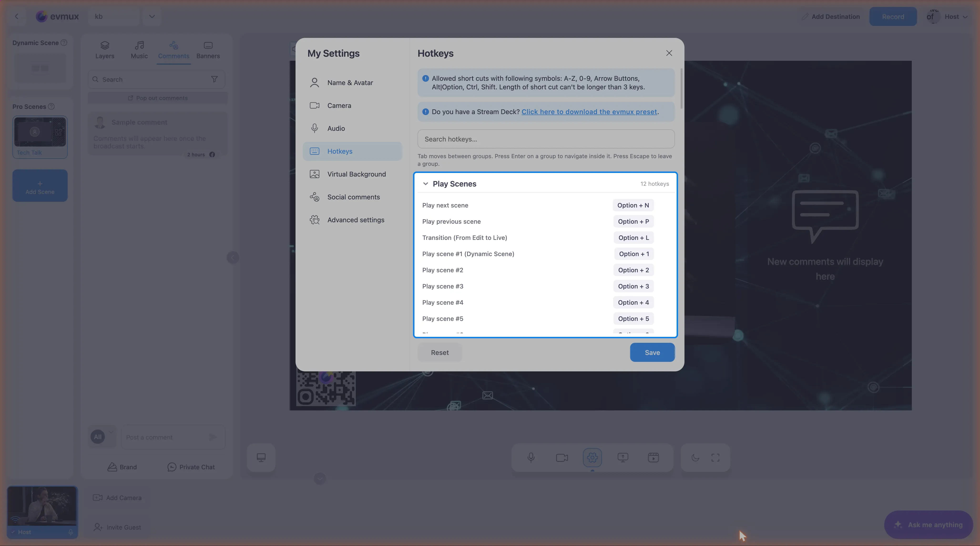
Task: Enter fullscreen mode icon
Action: 715,457
